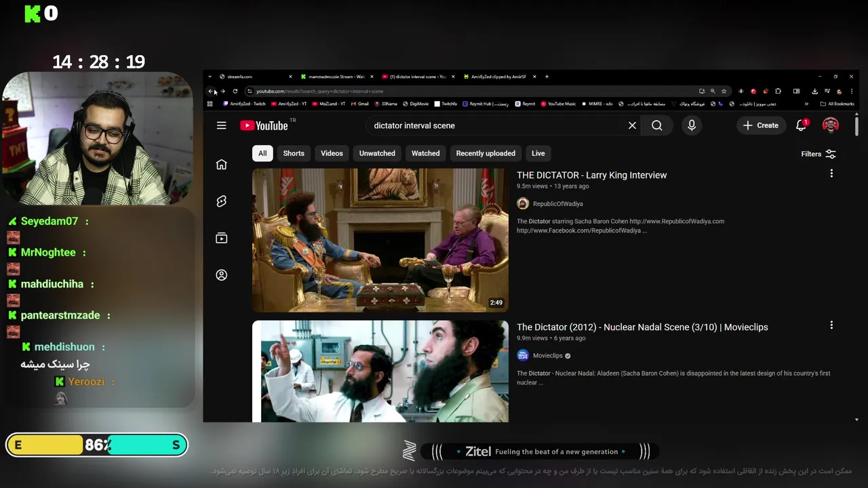Click the YouTube page scrollbar
The width and height of the screenshot is (868, 488).
coord(856,126)
